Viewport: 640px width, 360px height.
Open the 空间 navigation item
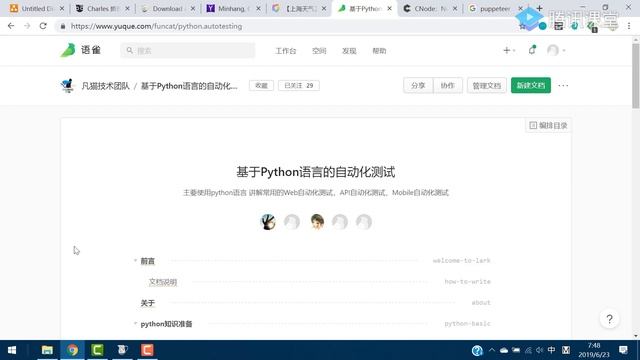tap(319, 51)
